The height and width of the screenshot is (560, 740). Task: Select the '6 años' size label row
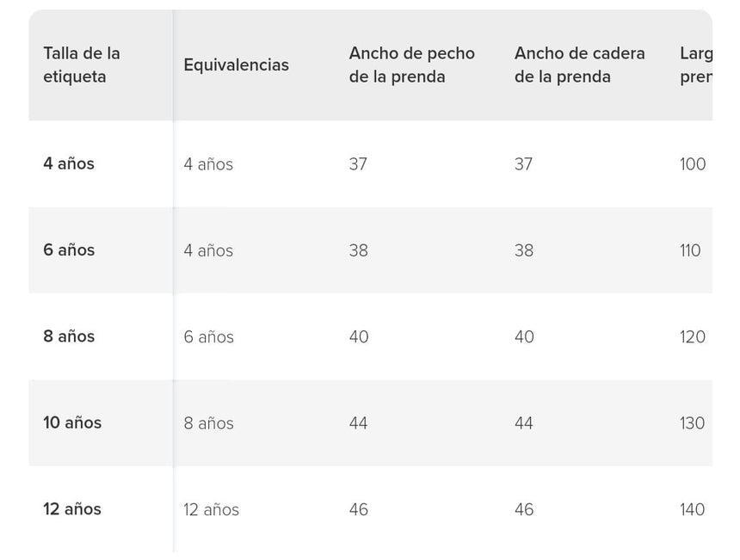click(69, 250)
